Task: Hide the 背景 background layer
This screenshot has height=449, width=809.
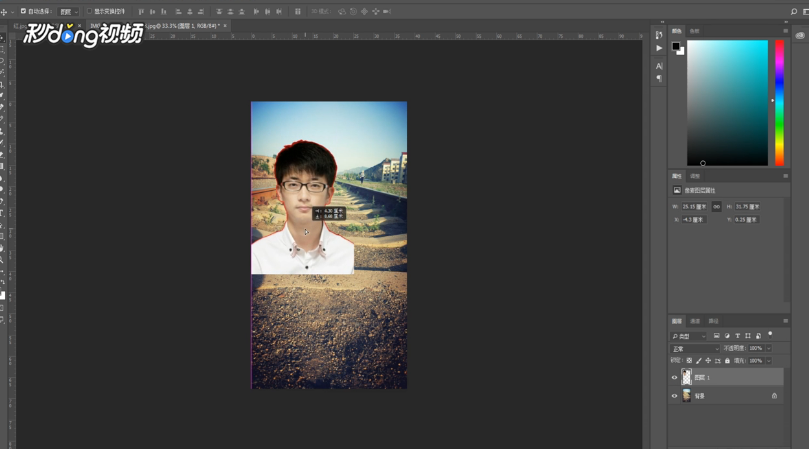Action: coord(674,396)
